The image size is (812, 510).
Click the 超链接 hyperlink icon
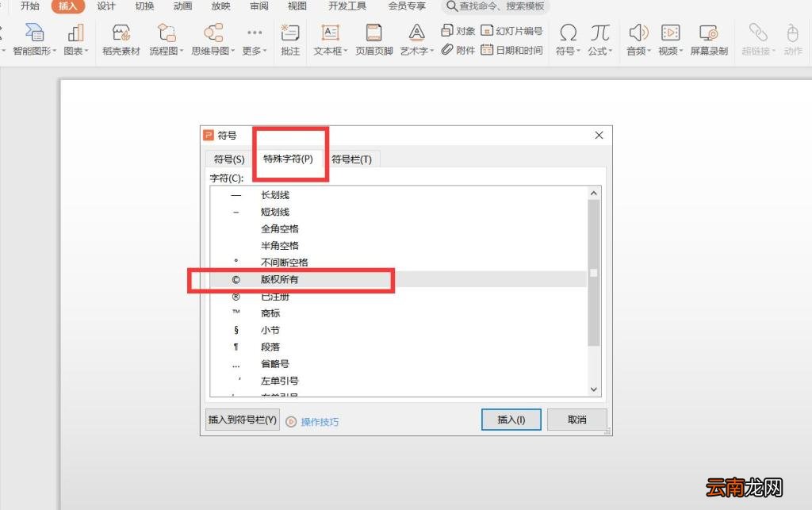click(x=758, y=33)
